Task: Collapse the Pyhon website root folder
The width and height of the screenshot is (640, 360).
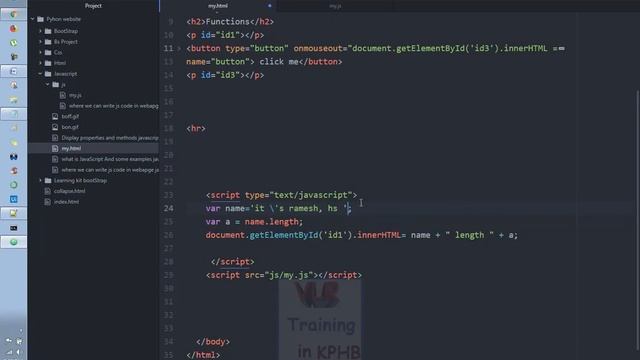Action: (32, 19)
